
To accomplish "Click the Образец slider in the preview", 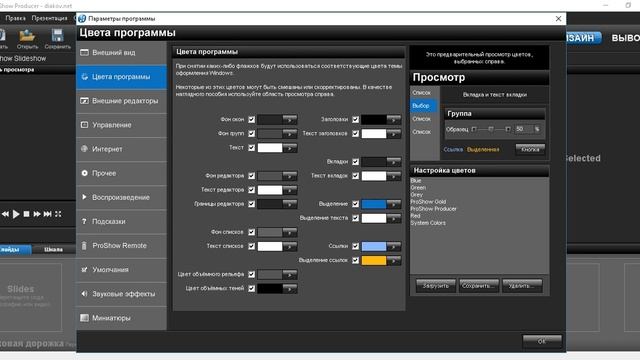I will tap(491, 129).
